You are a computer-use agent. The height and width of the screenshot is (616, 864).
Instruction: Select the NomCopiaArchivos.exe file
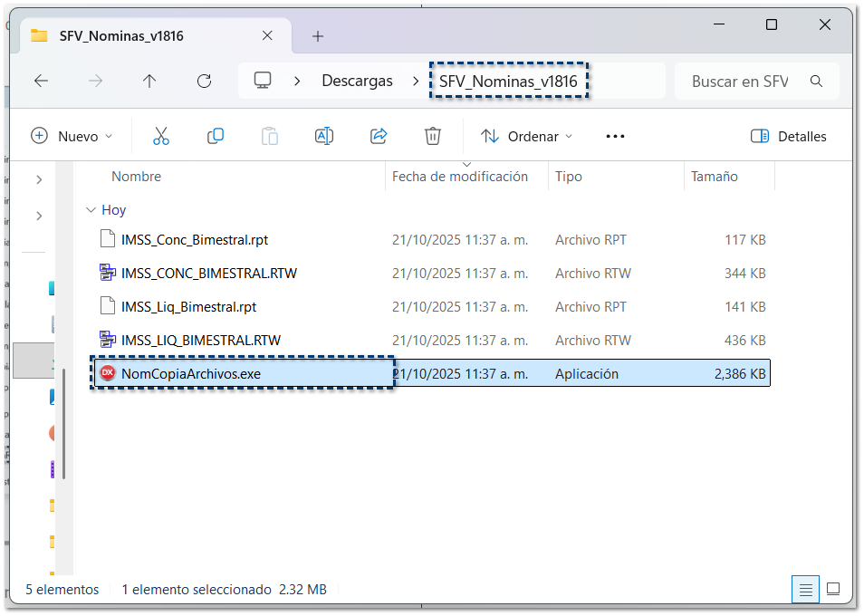tap(191, 373)
